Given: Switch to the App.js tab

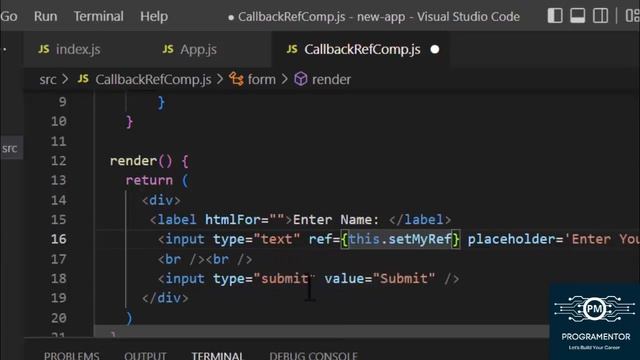Looking at the screenshot, I should click(x=198, y=49).
